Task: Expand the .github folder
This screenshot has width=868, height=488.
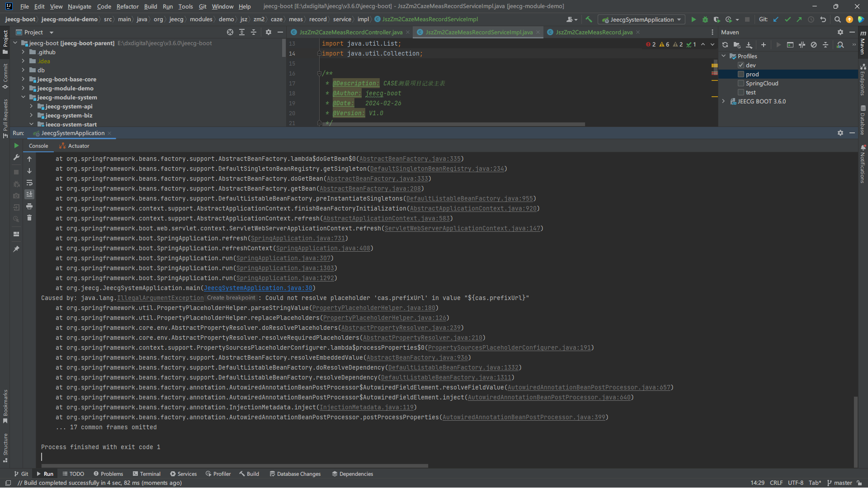Action: click(x=23, y=52)
